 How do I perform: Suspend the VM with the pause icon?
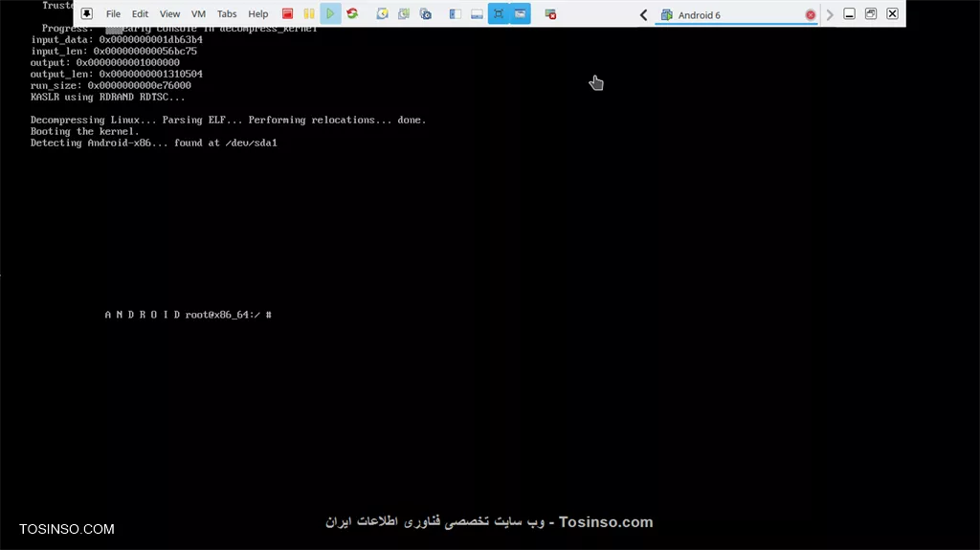[309, 13]
